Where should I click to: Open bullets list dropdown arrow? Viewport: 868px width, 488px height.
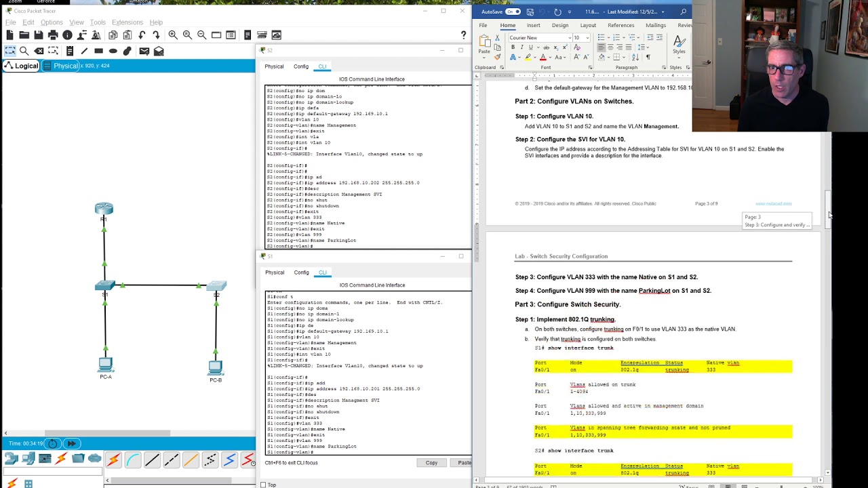click(608, 38)
